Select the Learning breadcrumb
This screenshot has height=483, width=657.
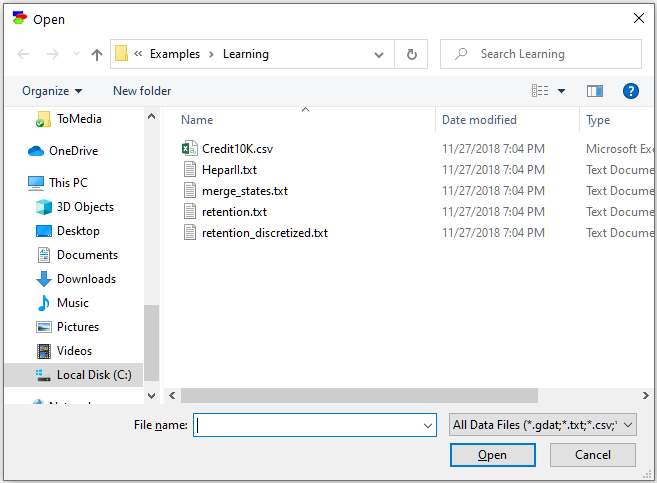[x=246, y=54]
